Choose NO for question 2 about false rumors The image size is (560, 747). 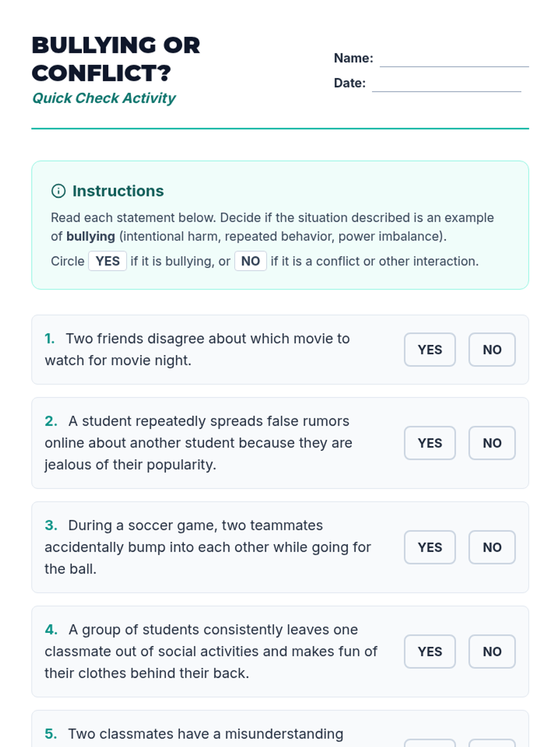point(492,443)
